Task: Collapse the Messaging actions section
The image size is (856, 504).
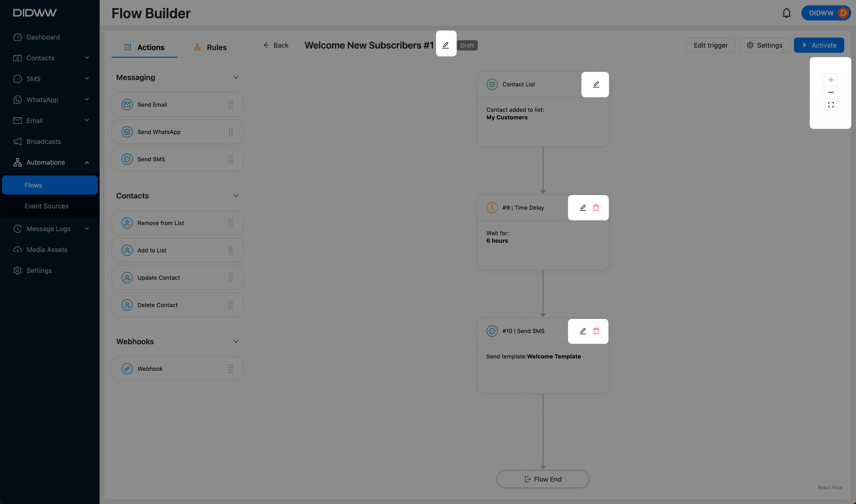Action: pos(236,77)
